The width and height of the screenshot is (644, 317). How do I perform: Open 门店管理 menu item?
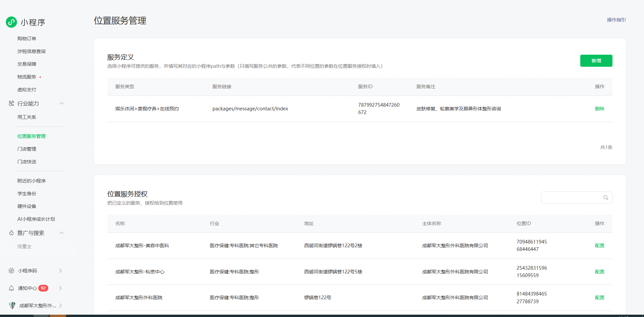point(27,149)
